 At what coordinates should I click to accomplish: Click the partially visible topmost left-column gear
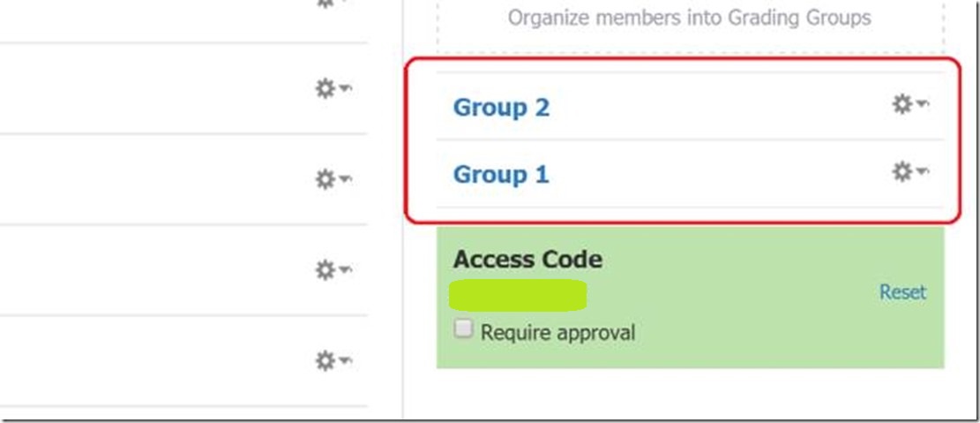click(x=326, y=4)
